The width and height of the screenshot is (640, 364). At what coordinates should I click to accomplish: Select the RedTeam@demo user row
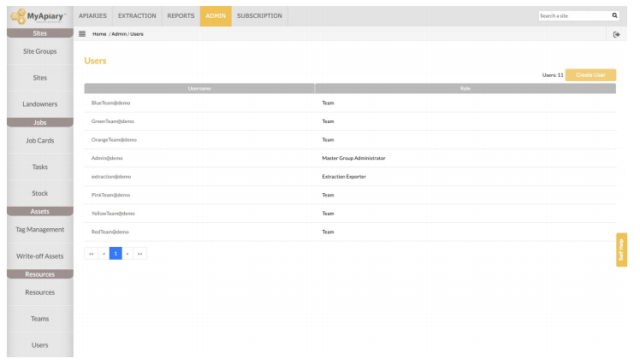(x=350, y=232)
